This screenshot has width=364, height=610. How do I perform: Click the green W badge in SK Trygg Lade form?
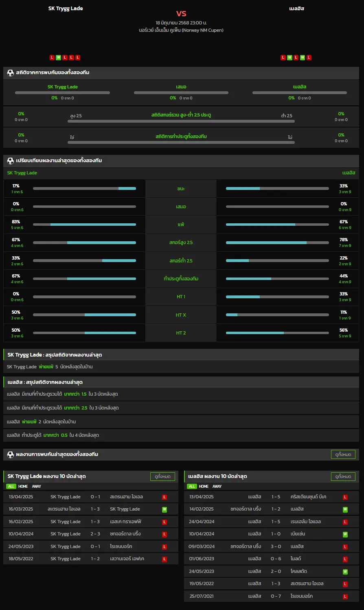[x=58, y=57]
